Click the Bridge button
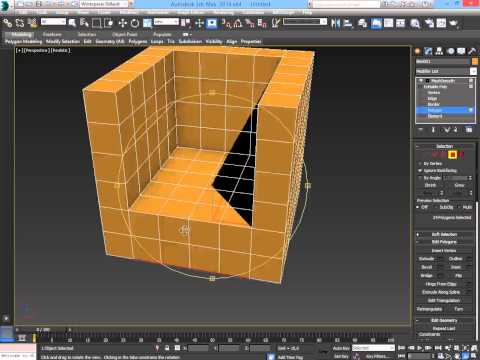This screenshot has height=360, width=480. click(426, 276)
